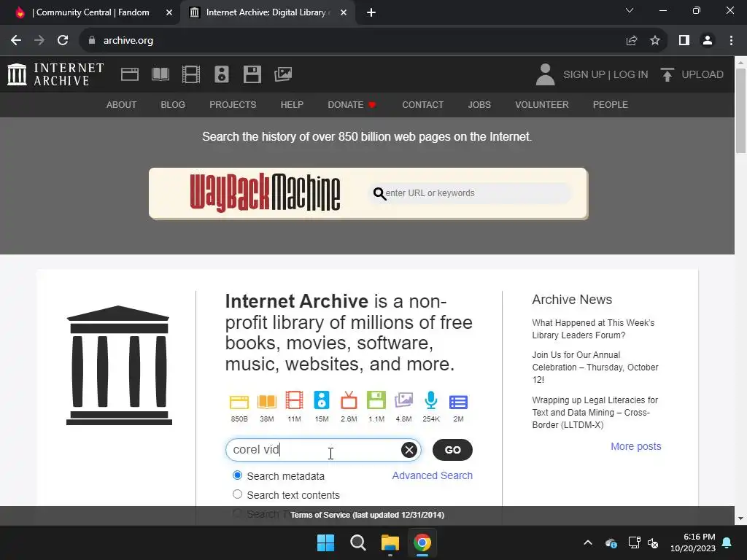Open the Chrome profile icon
Viewport: 747px width, 560px height.
(708, 41)
